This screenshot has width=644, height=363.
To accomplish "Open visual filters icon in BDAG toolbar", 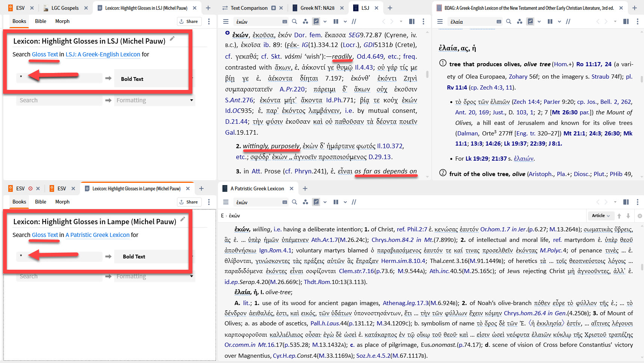I will [x=519, y=21].
